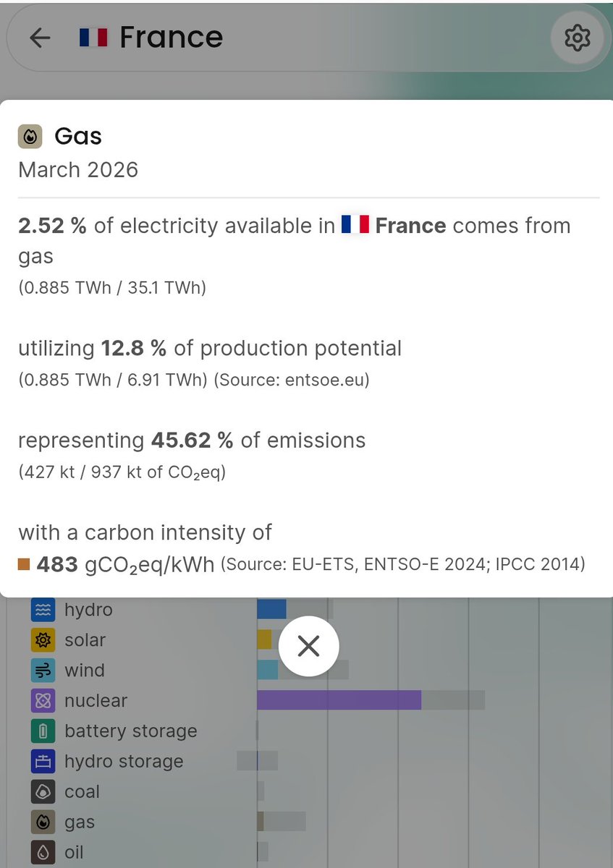Click the coal droplet icon
The width and height of the screenshot is (613, 868).
point(43,792)
